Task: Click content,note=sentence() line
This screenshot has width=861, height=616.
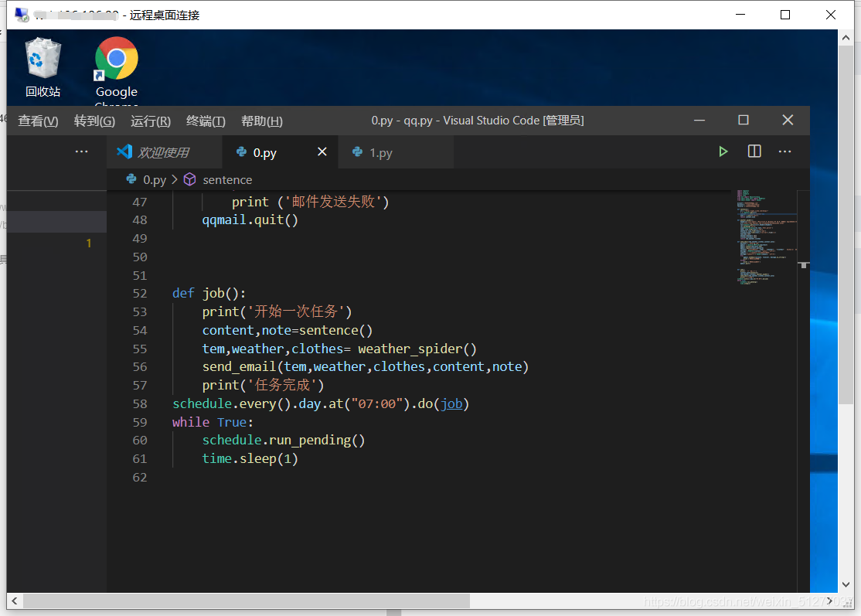Action: click(x=288, y=330)
